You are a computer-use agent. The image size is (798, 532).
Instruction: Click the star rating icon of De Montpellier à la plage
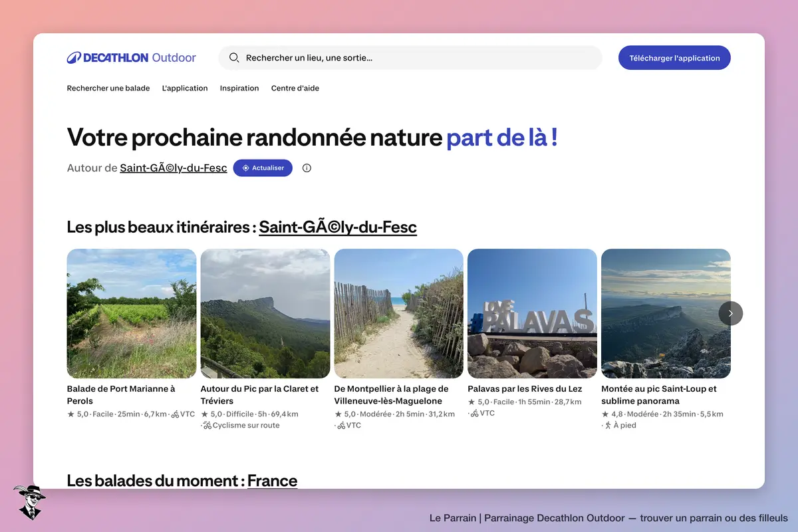point(338,414)
